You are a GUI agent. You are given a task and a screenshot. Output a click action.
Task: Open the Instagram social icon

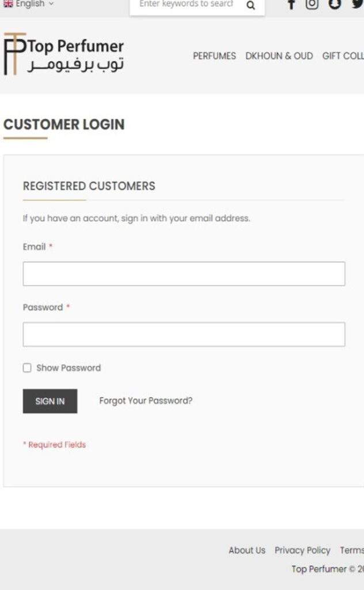pos(312,4)
